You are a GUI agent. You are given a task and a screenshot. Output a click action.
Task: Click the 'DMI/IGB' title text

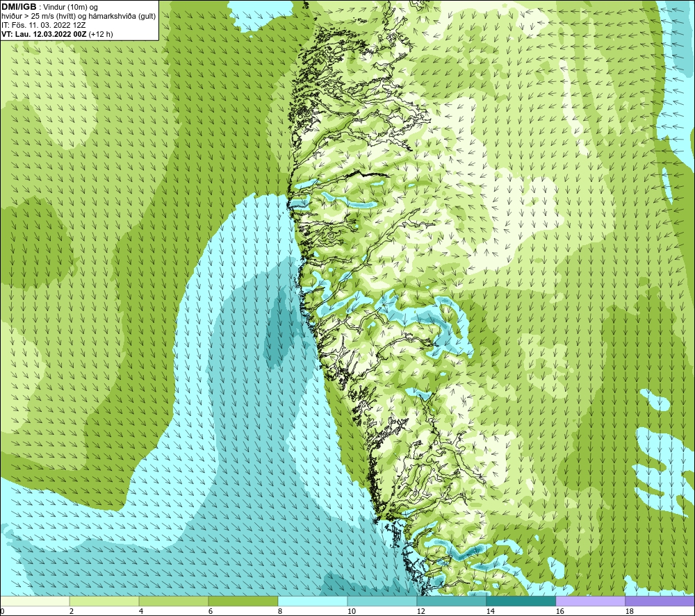point(19,7)
